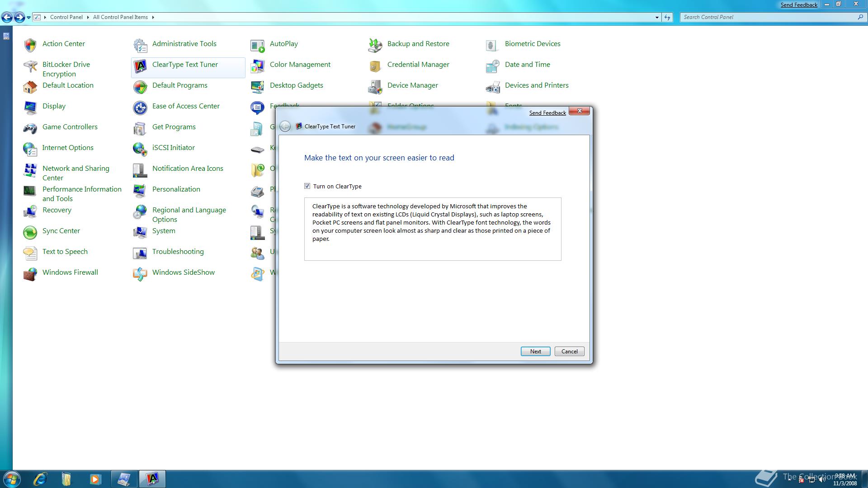The height and width of the screenshot is (488, 868).
Task: Click Cancel in ClearType Text Tuner
Action: click(x=570, y=352)
